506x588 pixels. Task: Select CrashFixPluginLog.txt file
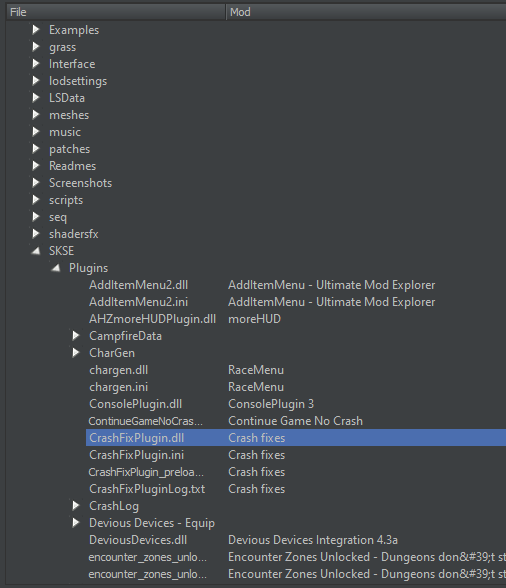tap(147, 489)
